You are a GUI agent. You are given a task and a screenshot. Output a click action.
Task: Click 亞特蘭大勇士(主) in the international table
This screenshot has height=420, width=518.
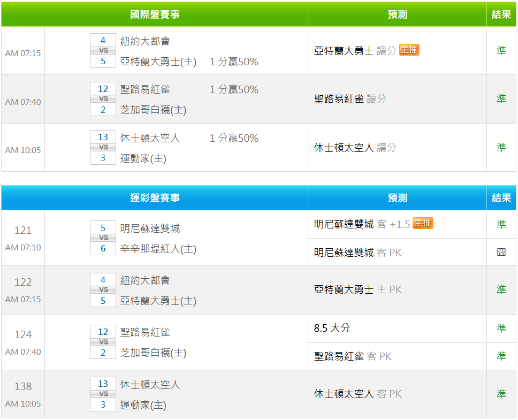(x=158, y=62)
